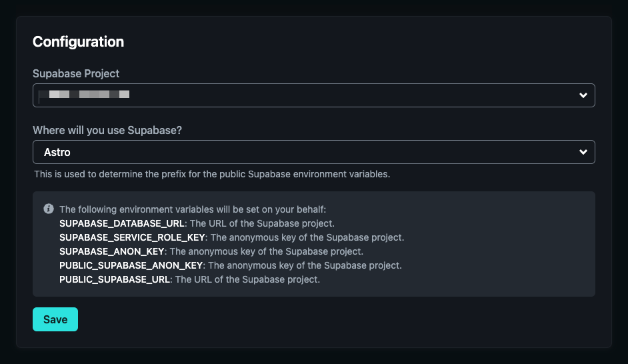Click the SUPABASE_SERVICE_ROLE_KEY variable name
Image resolution: width=628 pixels, height=364 pixels.
pos(133,237)
